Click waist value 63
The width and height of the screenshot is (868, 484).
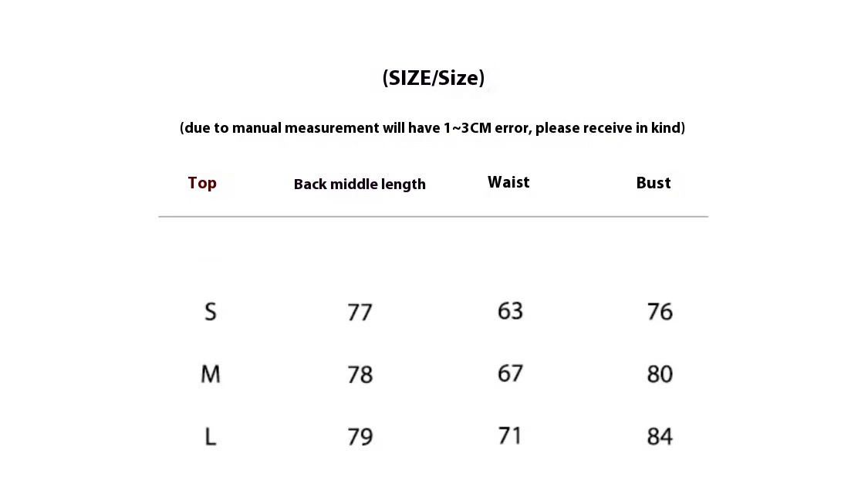pos(510,310)
